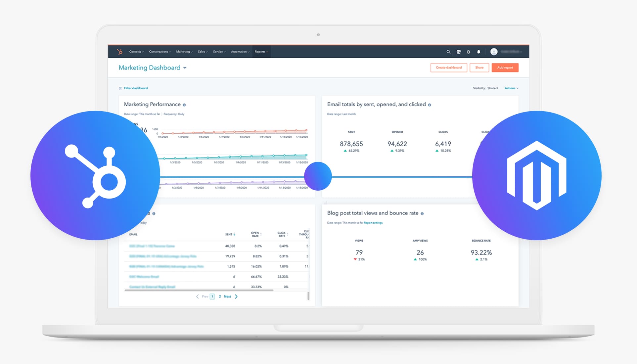Viewport: 637px width, 364px height.
Task: Click the large Magento logo circle
Action: 537,175
